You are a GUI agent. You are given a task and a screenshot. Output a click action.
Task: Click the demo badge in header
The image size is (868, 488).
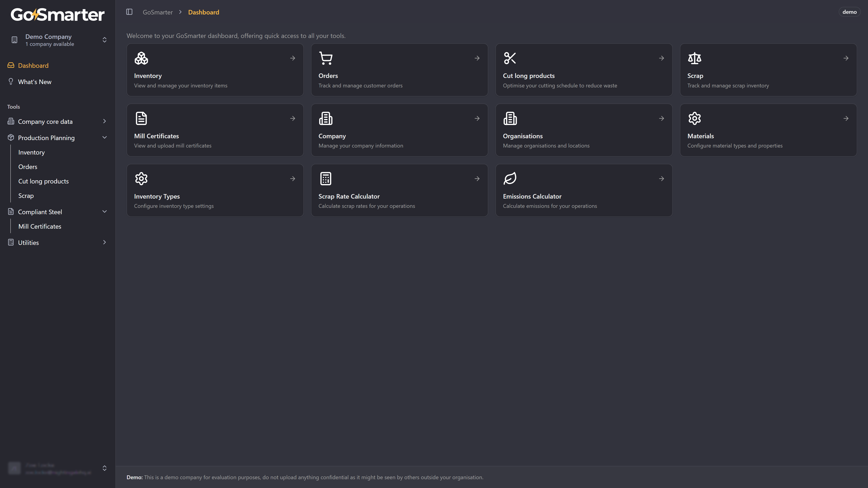tap(849, 12)
